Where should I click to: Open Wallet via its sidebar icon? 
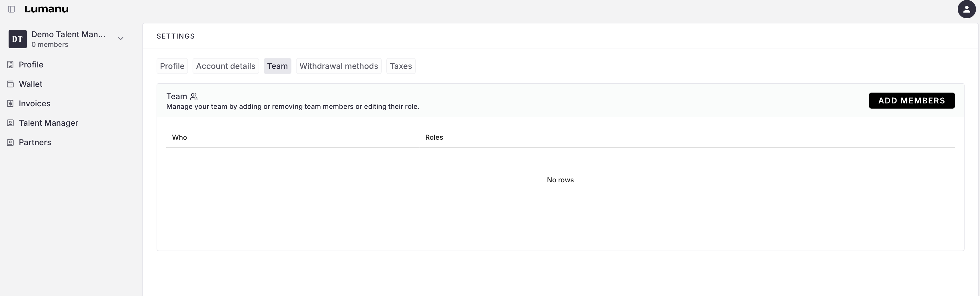[10, 84]
